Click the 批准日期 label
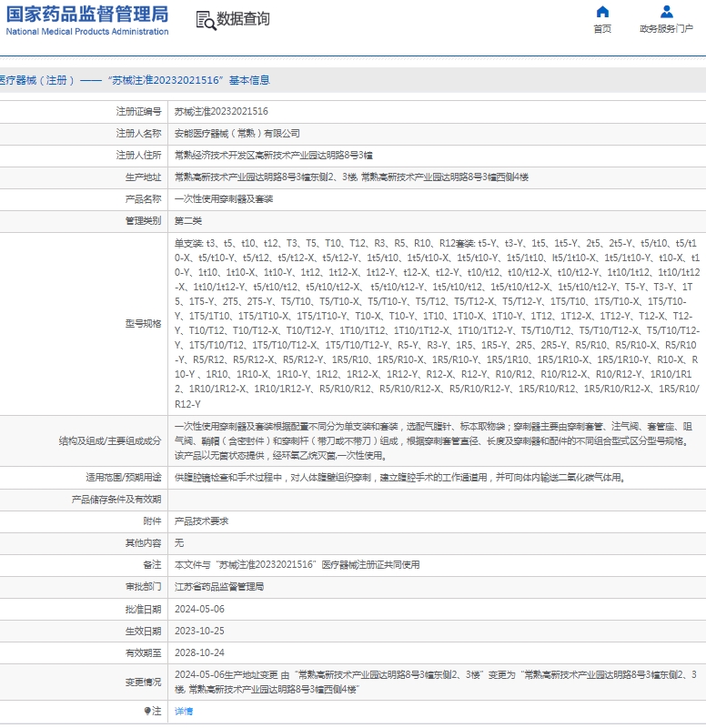 coord(143,609)
